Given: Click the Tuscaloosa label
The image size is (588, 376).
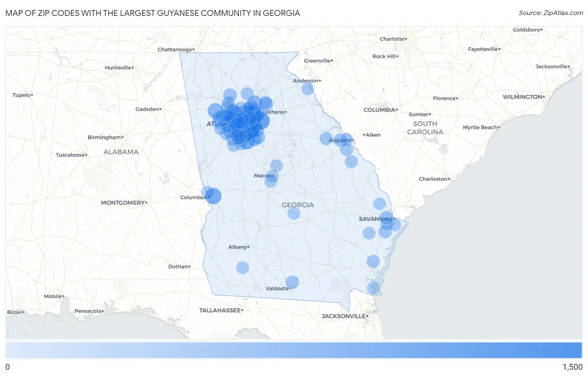Looking at the screenshot, I should click(x=71, y=155).
